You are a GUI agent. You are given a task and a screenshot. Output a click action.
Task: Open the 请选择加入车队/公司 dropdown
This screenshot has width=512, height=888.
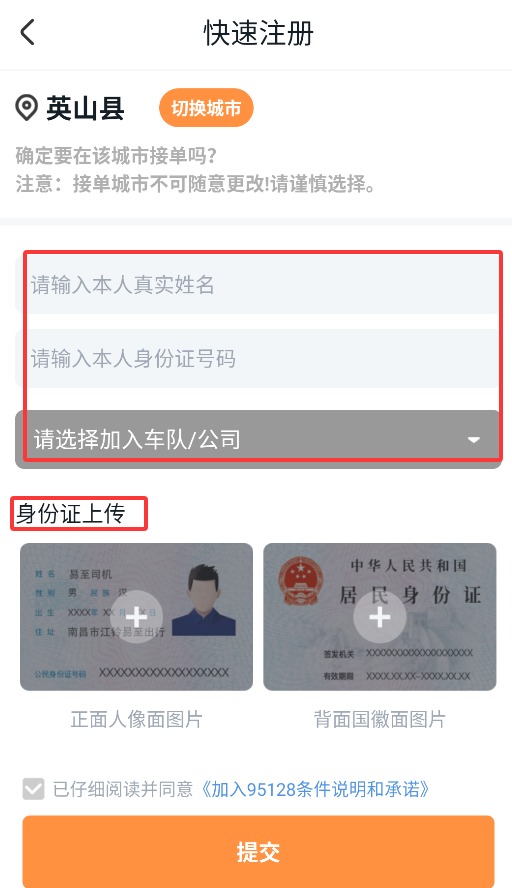258,439
